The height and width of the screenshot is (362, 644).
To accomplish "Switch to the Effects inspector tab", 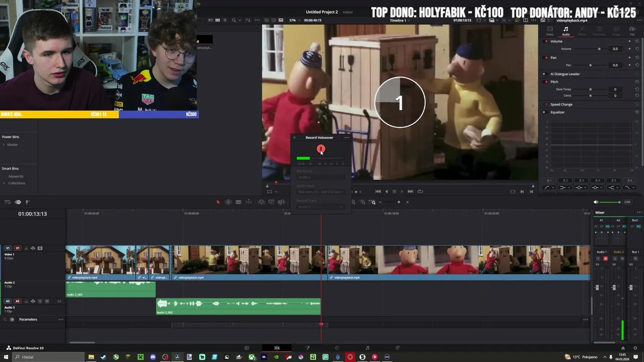I will click(x=582, y=31).
